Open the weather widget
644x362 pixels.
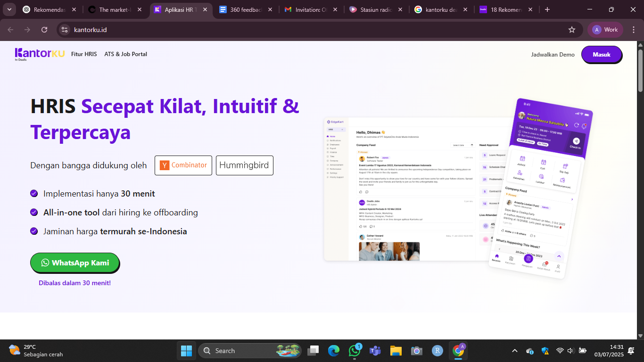pos(36,351)
